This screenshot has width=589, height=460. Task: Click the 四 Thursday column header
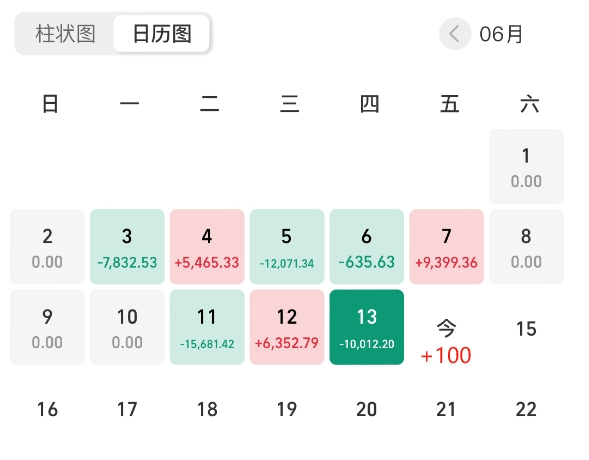pyautogui.click(x=370, y=104)
